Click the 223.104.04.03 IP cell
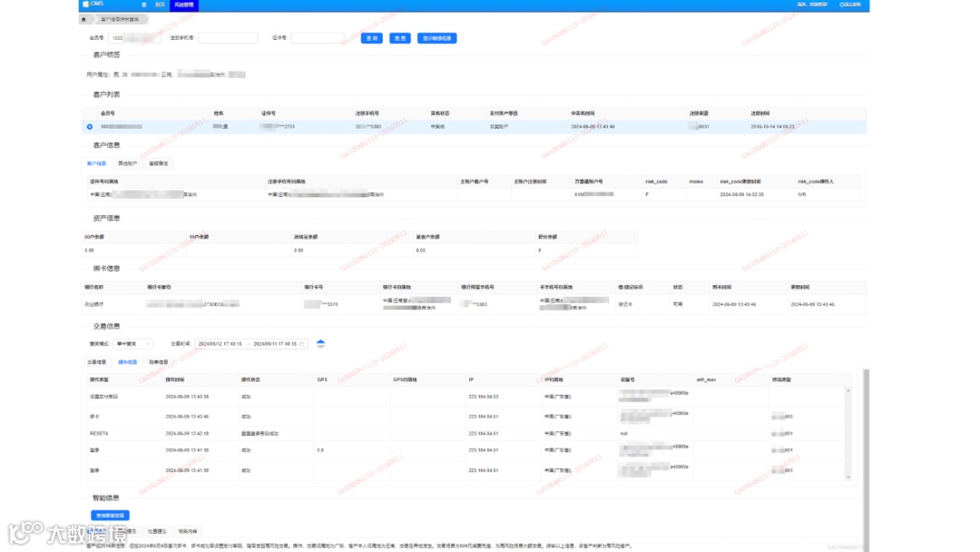Viewport: 980px width, 552px height. (484, 397)
